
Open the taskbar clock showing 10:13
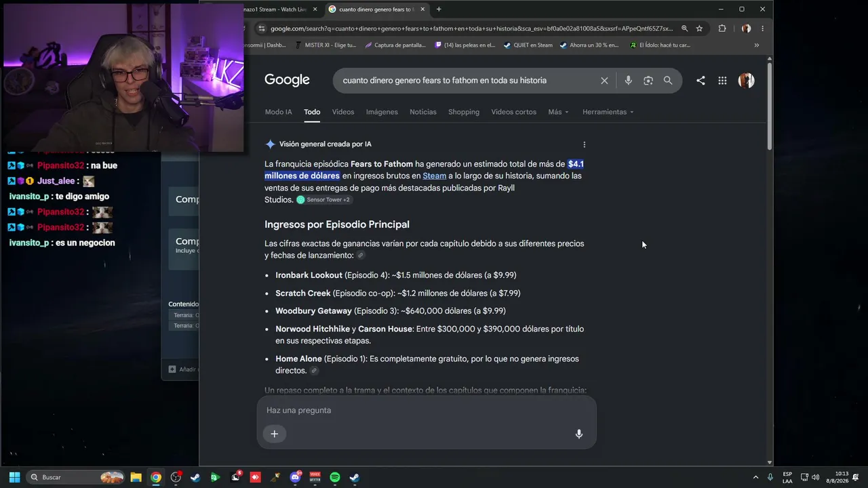(x=841, y=477)
